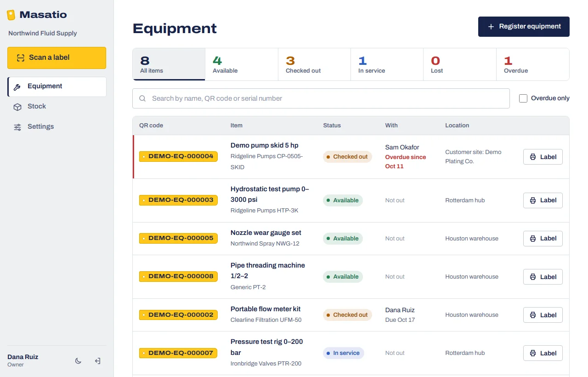Open the Lost tab

(460, 64)
